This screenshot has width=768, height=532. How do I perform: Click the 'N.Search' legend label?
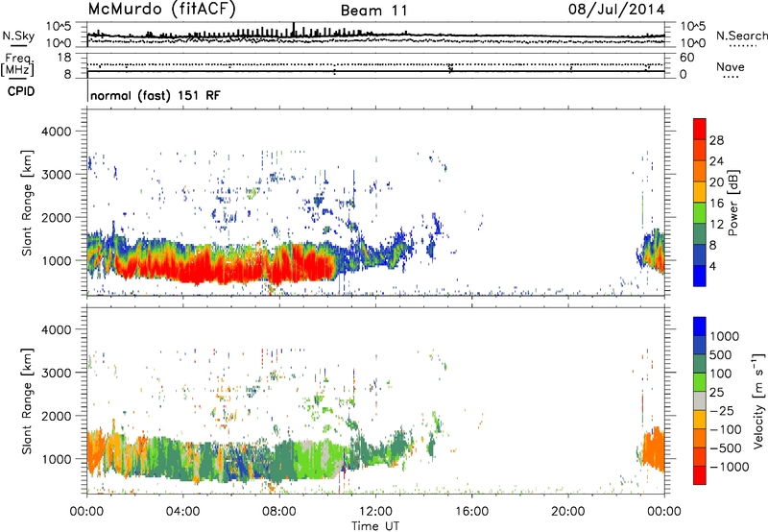(x=741, y=36)
